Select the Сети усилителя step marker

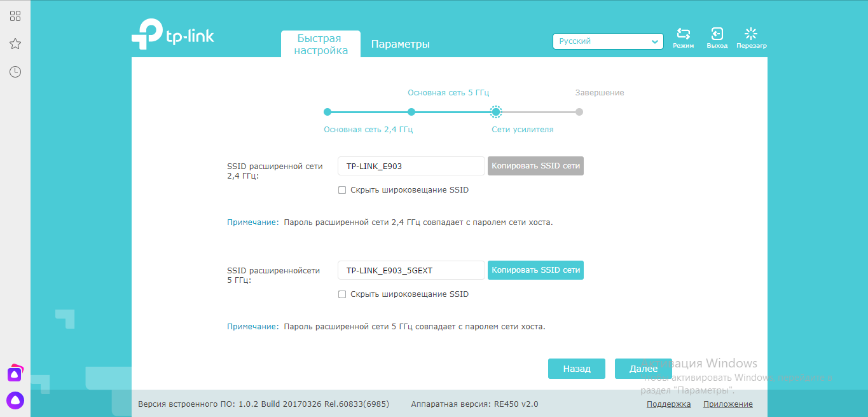click(496, 112)
